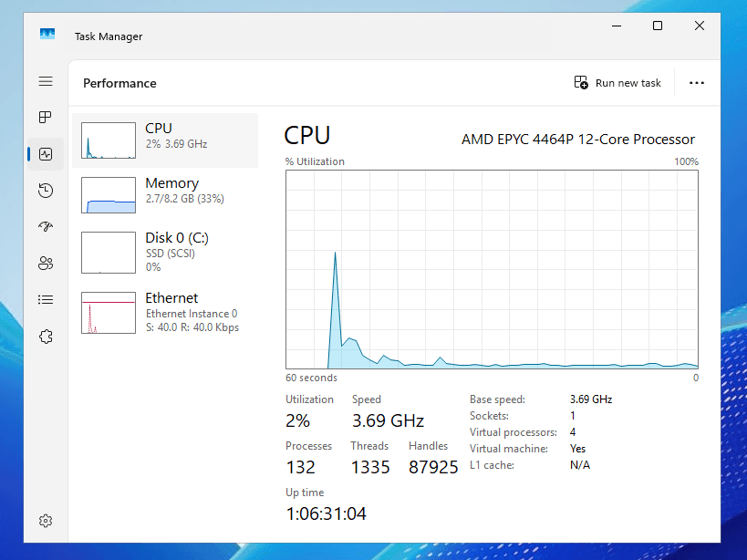Viewport: 747px width, 560px height.
Task: Click the Ethernet Instance 0 text
Action: coord(192,314)
